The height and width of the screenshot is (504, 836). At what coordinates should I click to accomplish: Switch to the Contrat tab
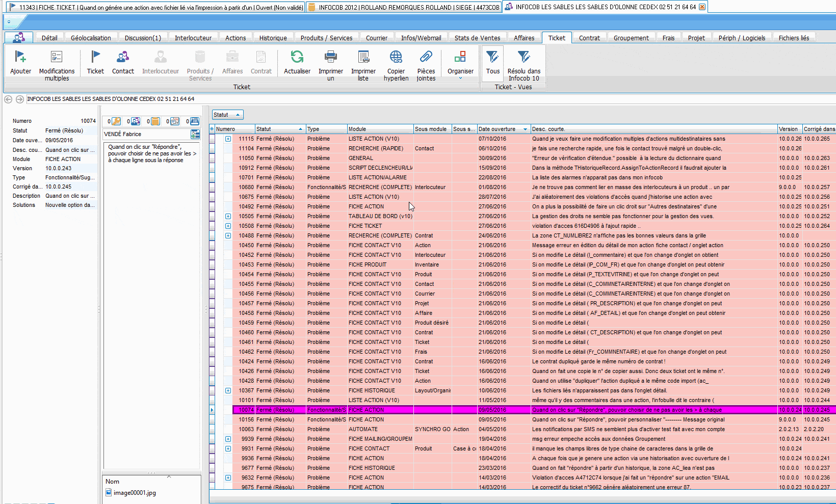tap(589, 38)
